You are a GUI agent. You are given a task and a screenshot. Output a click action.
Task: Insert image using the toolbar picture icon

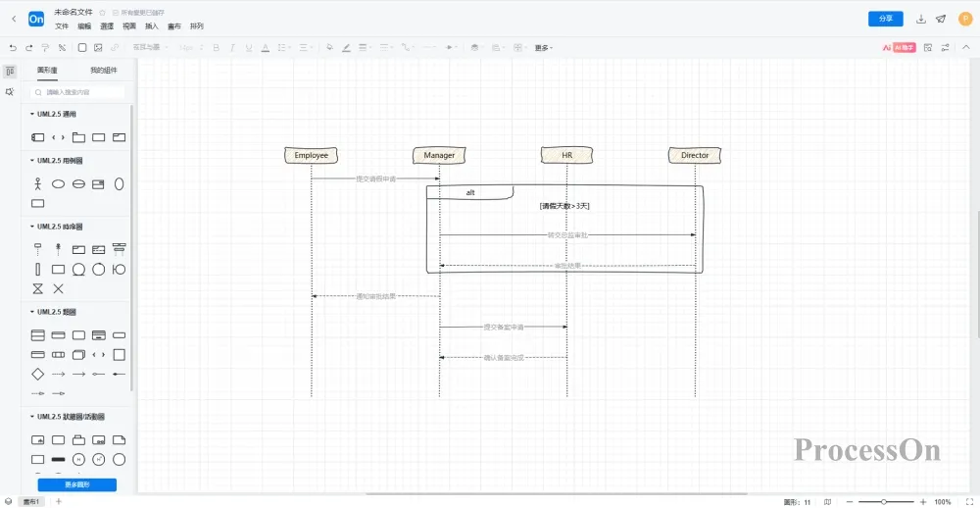98,47
